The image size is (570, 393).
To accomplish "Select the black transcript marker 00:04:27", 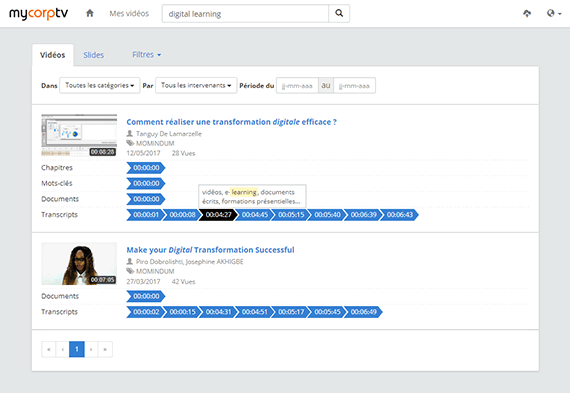I will [x=218, y=214].
